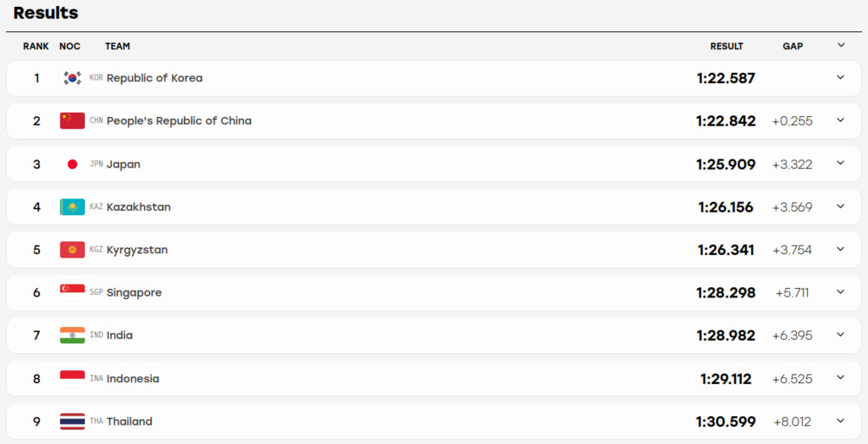Expand the Kyrgyzstan row chevron

pos(840,249)
